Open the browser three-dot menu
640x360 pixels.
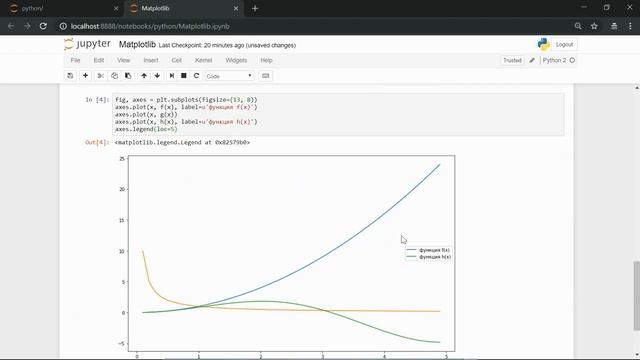tap(630, 26)
